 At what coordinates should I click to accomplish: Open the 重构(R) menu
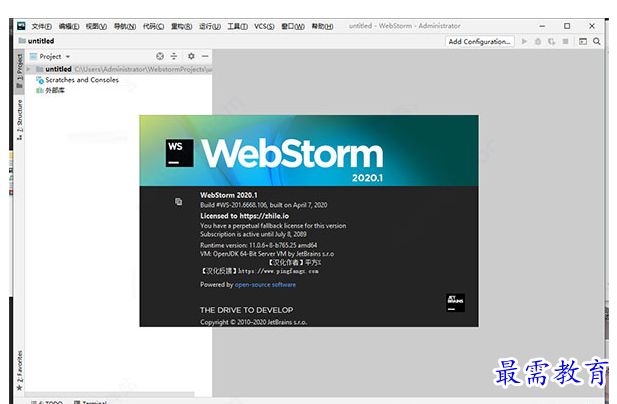pos(181,26)
